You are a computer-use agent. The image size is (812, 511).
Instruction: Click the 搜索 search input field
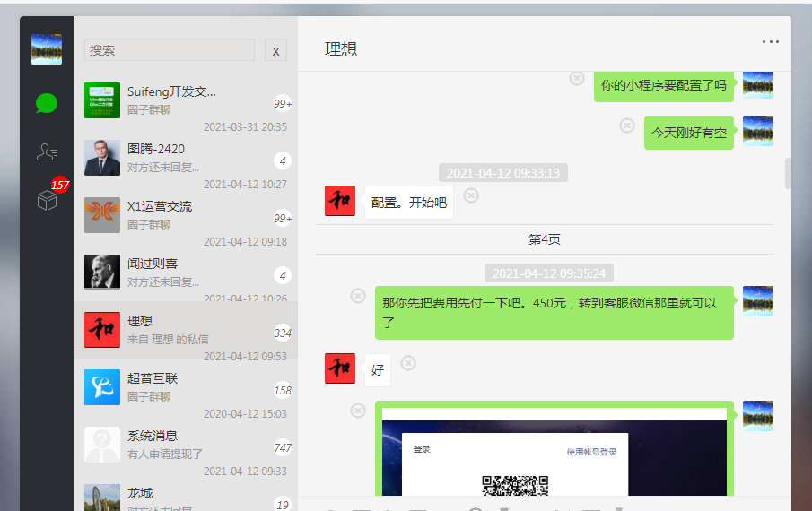[x=170, y=50]
